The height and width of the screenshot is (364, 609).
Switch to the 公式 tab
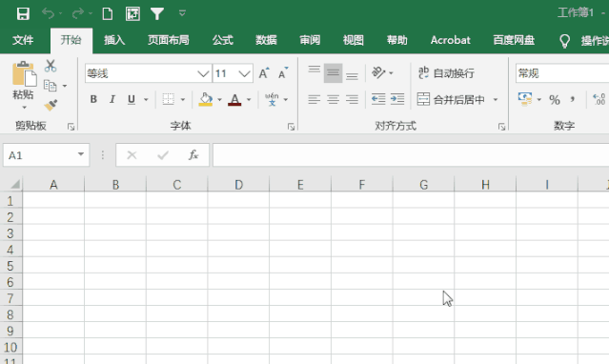tap(223, 40)
